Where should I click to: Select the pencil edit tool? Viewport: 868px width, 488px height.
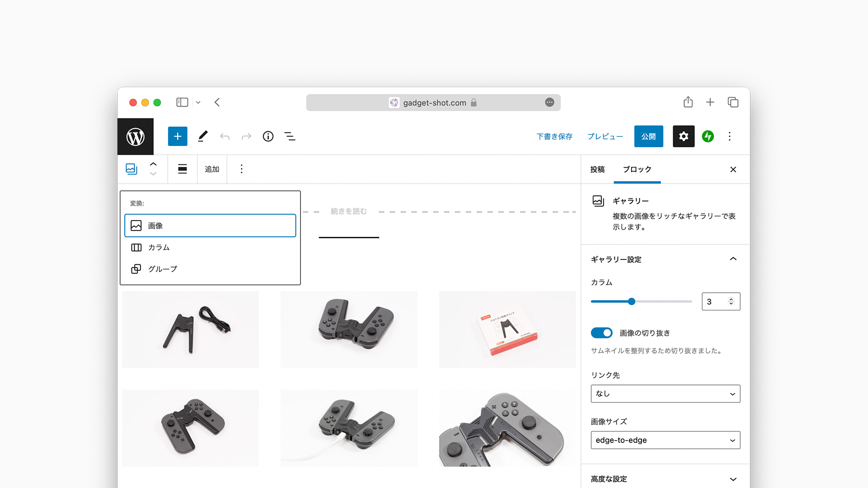[x=203, y=136]
